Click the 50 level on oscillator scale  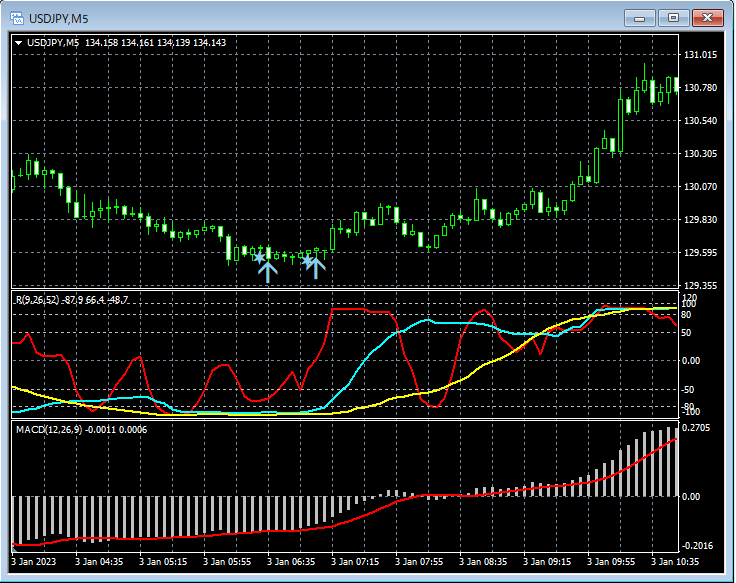686,332
